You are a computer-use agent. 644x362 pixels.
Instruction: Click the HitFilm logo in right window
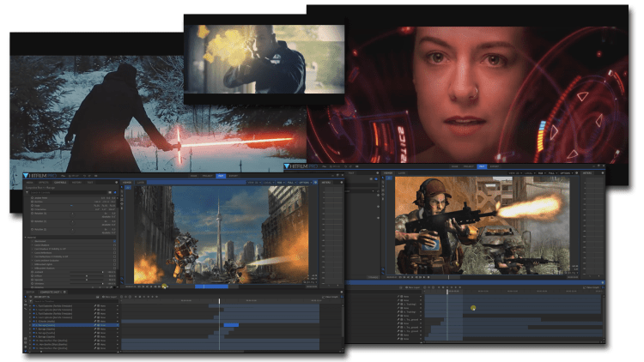pyautogui.click(x=301, y=166)
